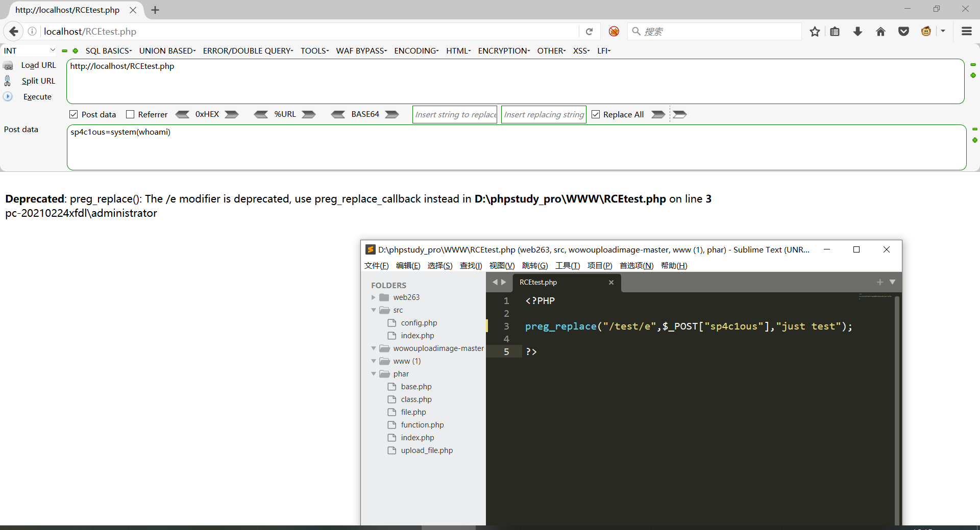980x530 pixels.
Task: Open the hamburger browser menu
Action: click(x=966, y=32)
